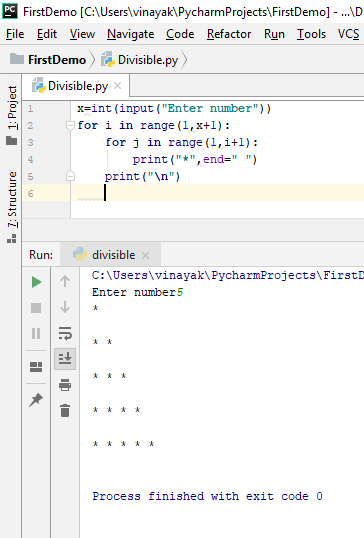Click line number 3 in the gutter
The height and width of the screenshot is (538, 364).
(31, 142)
